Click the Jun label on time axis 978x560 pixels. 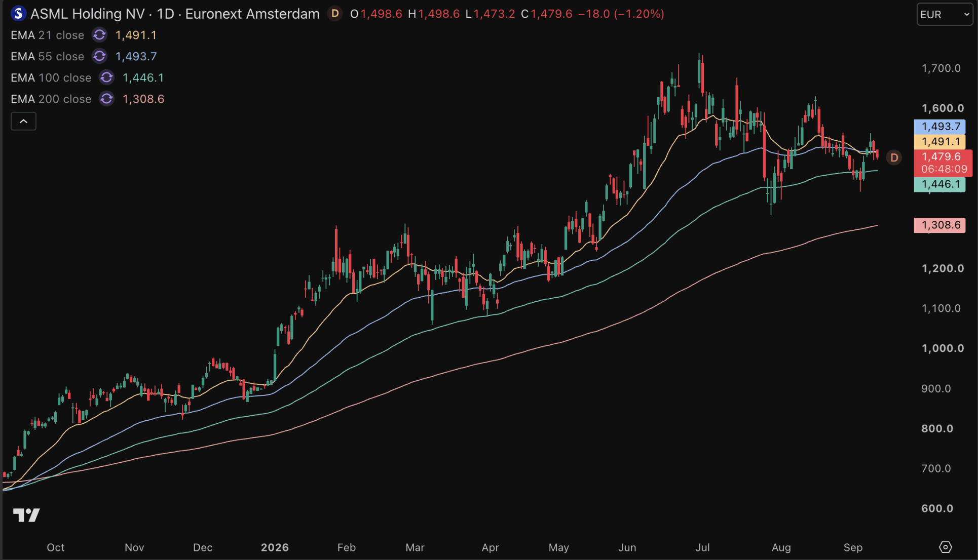pyautogui.click(x=627, y=547)
